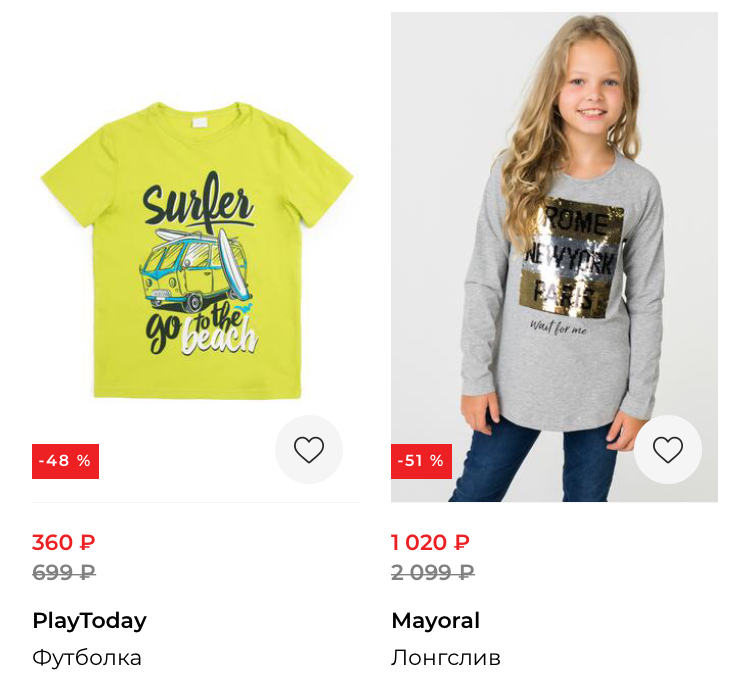Viewport: 750px width, 692px height.
Task: Click the crossed-out 2 099 ₽ old price
Action: (x=433, y=572)
